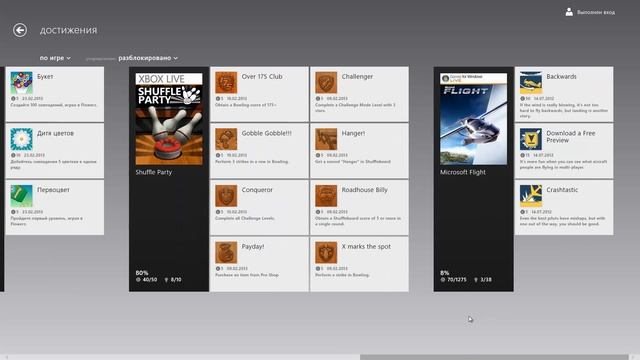Click the Hanger! achievement icon
Image resolution: width=640 pixels, height=360 pixels.
pos(326,140)
